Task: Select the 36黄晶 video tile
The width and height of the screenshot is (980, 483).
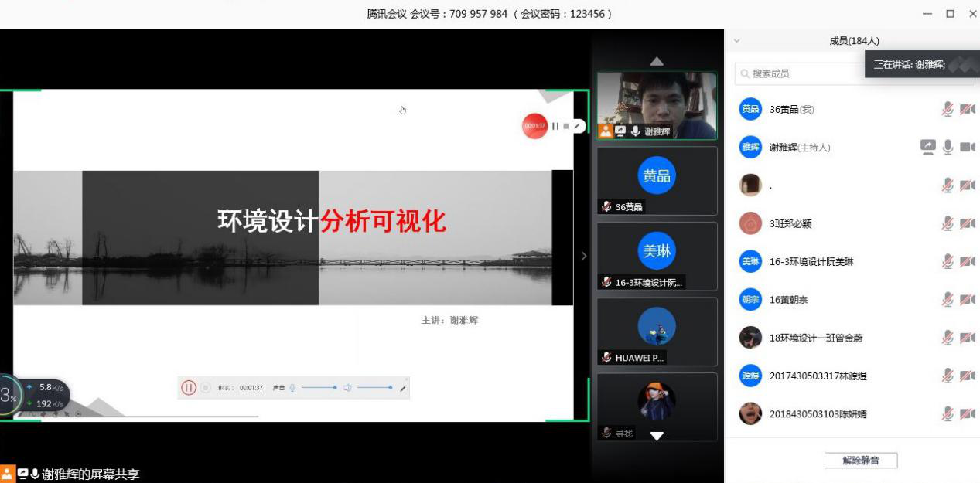Action: click(657, 181)
